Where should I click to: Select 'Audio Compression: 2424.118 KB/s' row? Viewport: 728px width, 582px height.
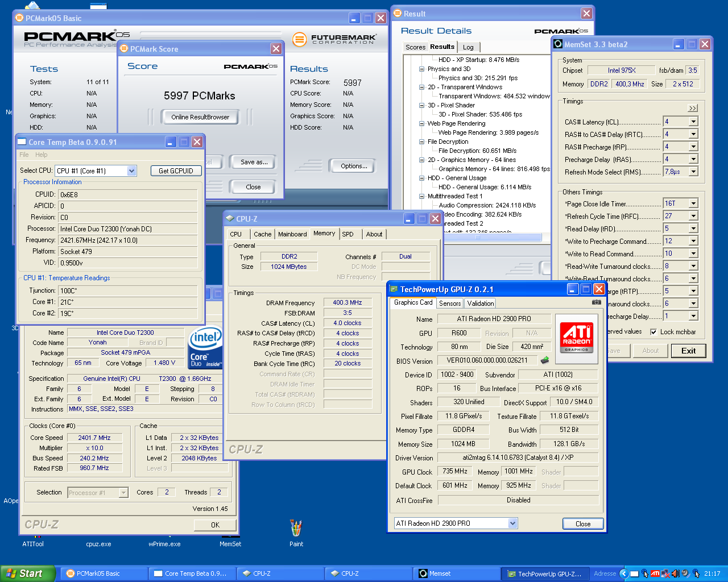(487, 205)
